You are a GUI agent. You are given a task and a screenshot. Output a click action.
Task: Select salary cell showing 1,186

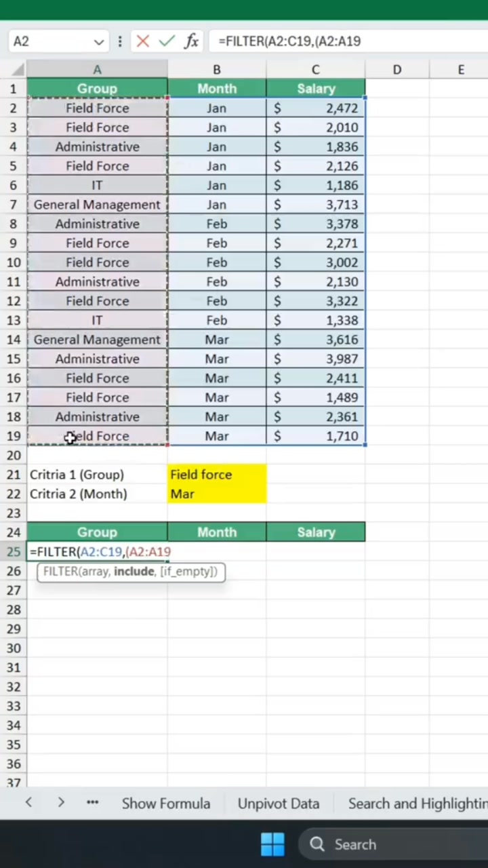[316, 185]
